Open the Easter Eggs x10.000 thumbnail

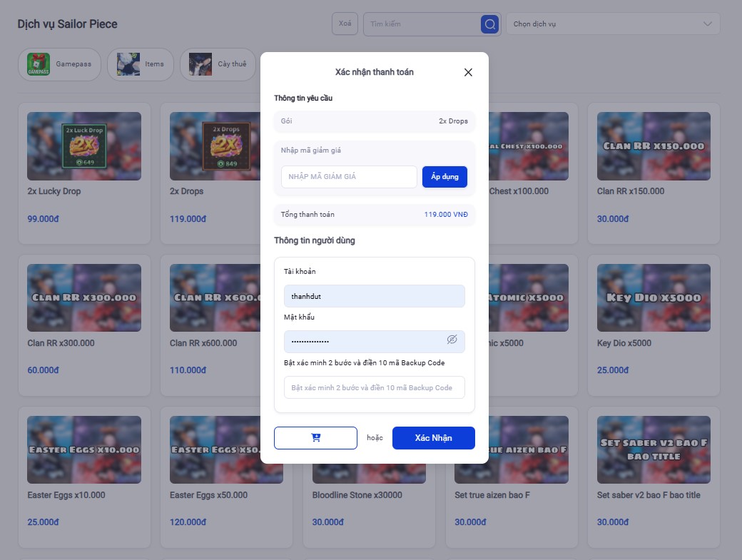pos(84,450)
